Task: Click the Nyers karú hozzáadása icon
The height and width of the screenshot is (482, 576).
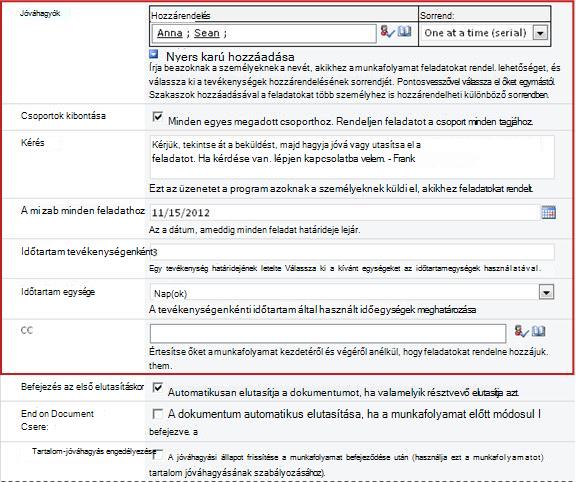Action: 154,55
